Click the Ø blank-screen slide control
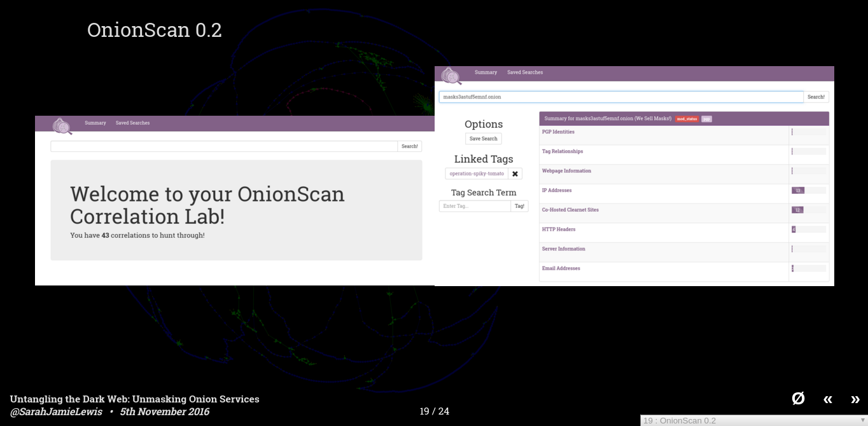Viewport: 868px width, 426px height. point(798,399)
